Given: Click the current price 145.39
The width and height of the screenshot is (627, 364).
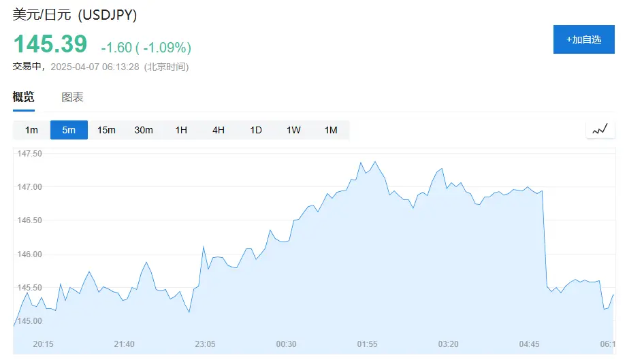Looking at the screenshot, I should pyautogui.click(x=50, y=44).
